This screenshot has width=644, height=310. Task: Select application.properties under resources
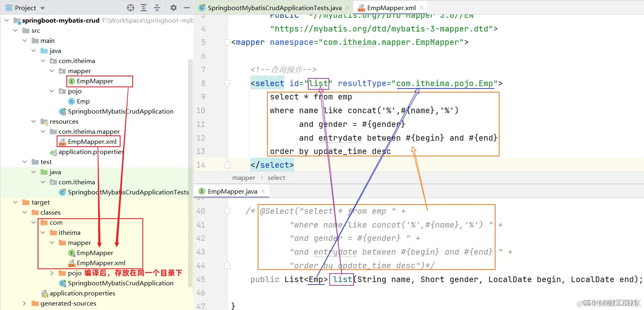(91, 152)
